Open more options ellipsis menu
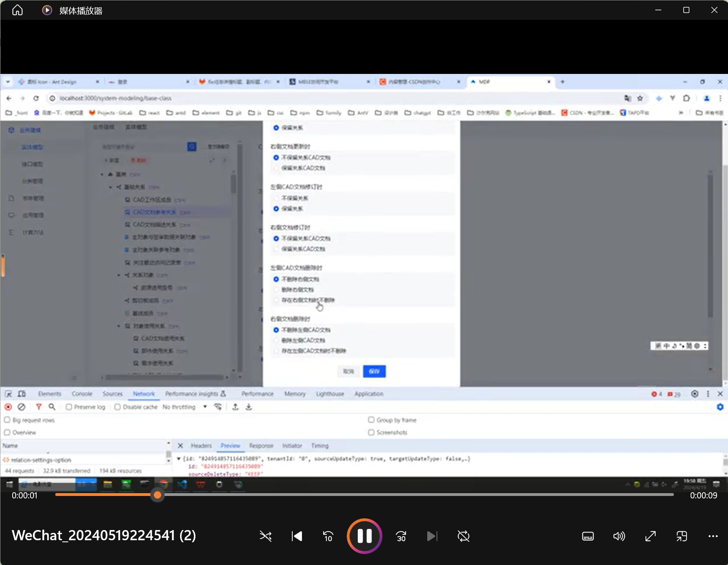The image size is (728, 565). coord(713,536)
